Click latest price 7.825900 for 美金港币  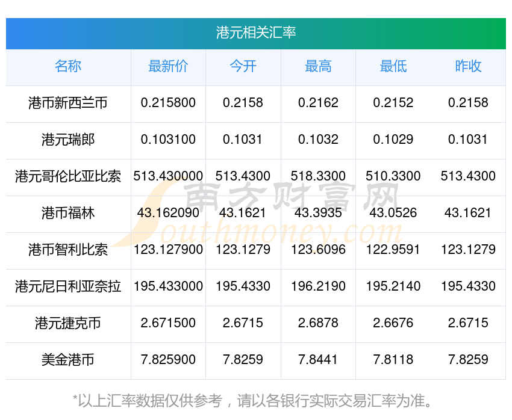(x=168, y=360)
